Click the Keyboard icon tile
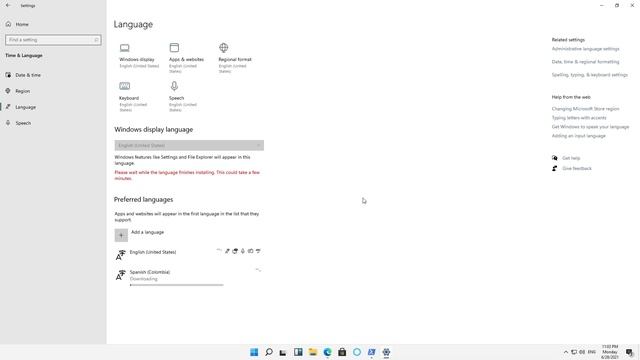The width and height of the screenshot is (640, 360). coord(133,96)
